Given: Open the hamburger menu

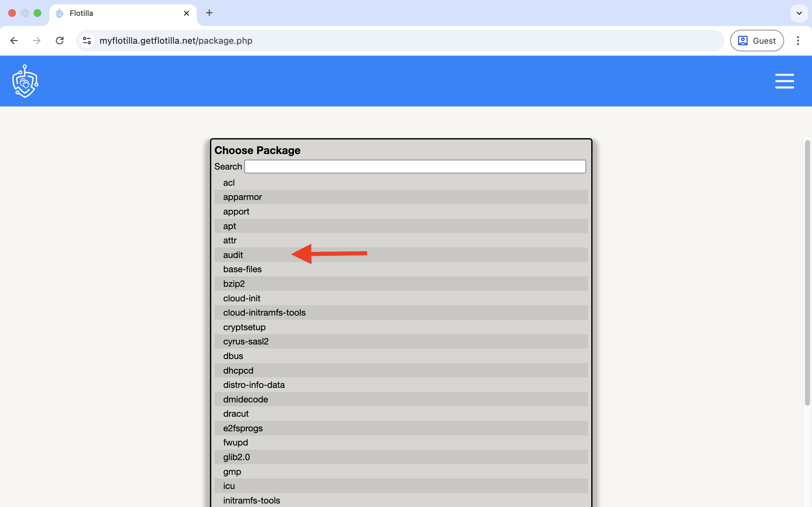Looking at the screenshot, I should [784, 81].
